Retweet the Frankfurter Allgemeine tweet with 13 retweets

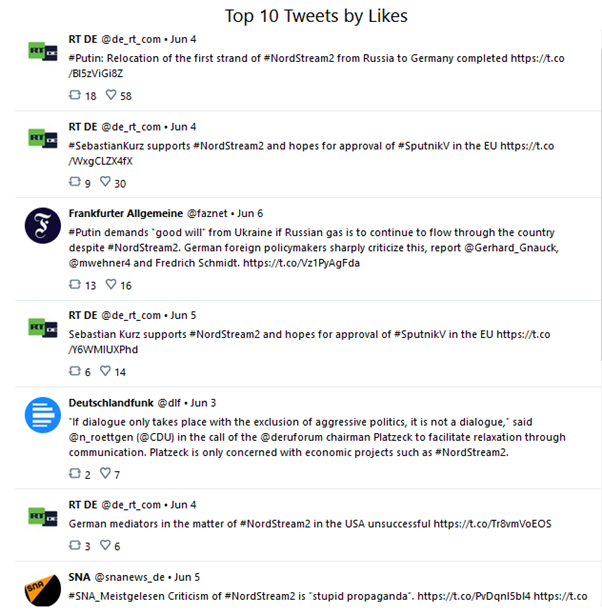coord(75,284)
